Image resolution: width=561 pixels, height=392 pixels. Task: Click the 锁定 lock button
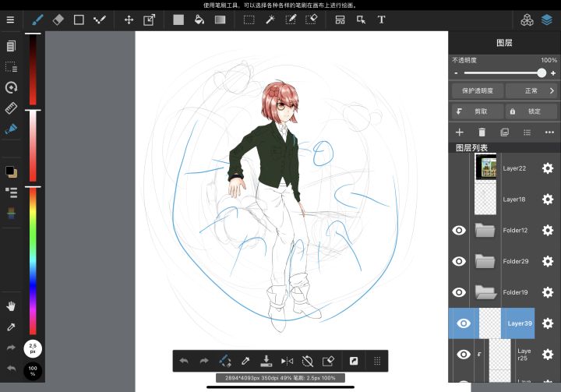pos(531,111)
